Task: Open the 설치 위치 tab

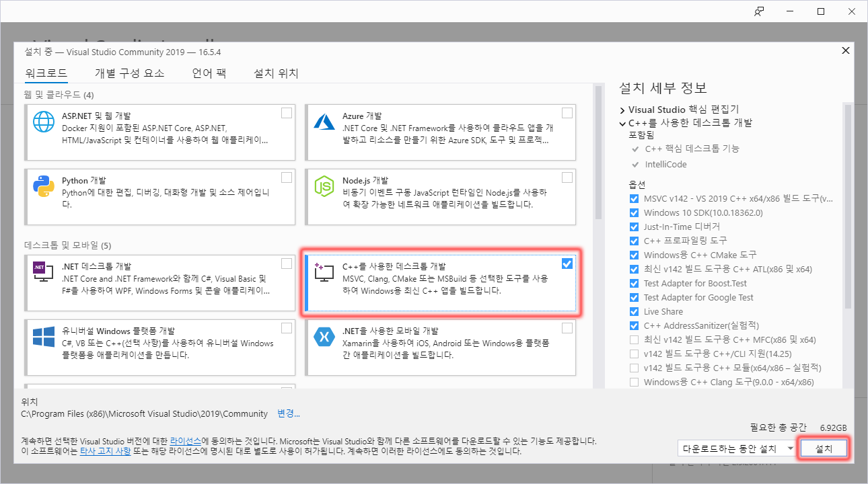Action: [276, 73]
